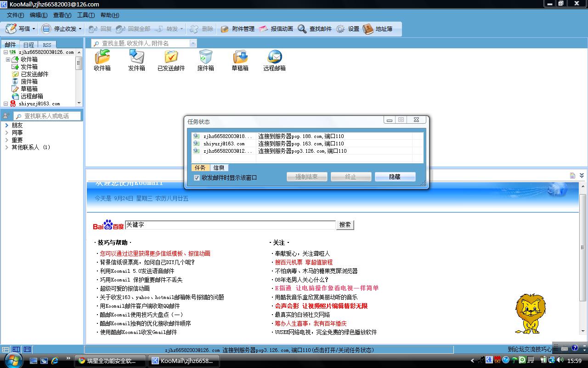This screenshot has width=588, height=368.
Task: Click the 写信 compose mail icon
Action: pos(11,29)
